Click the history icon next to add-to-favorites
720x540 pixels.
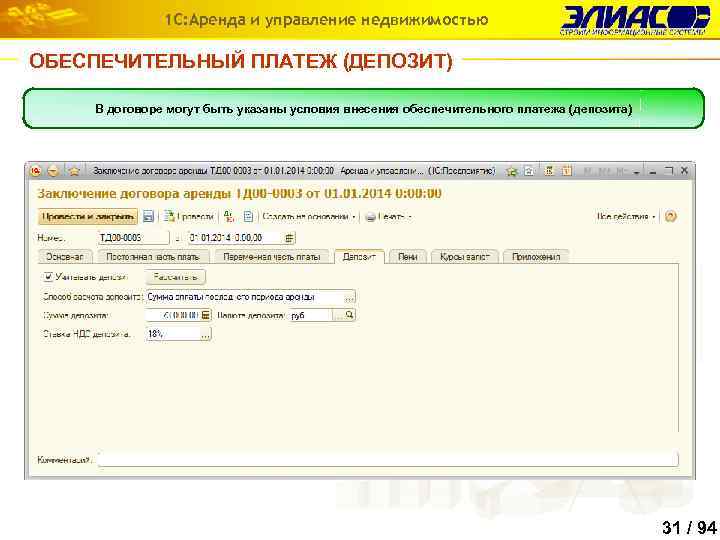tap(529, 171)
